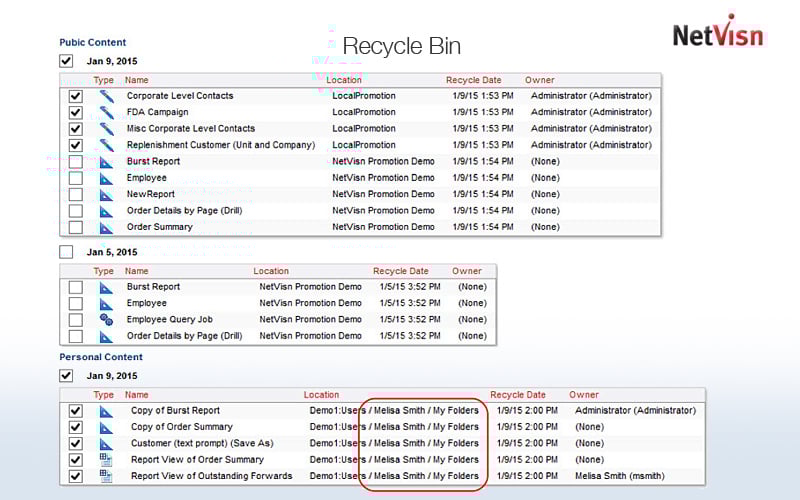Click the 'Employee Query Job' name
This screenshot has width=800, height=500.
170,320
